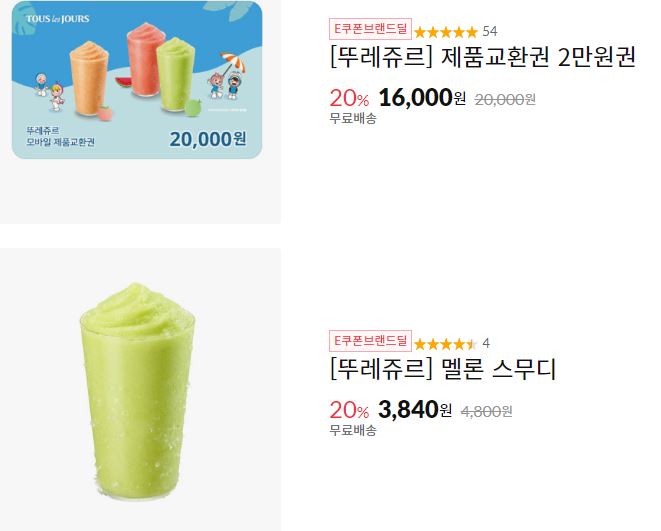
Task: Open the 54 reviews count
Action: coord(490,31)
